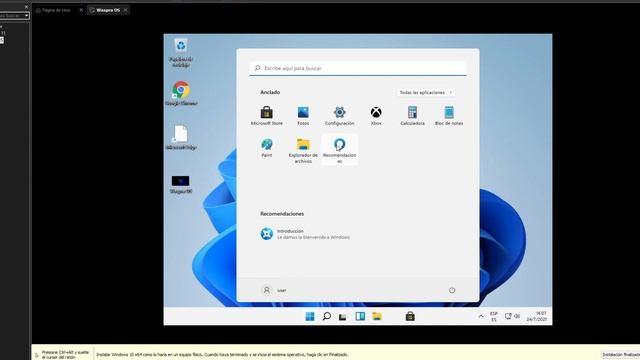The height and width of the screenshot is (360, 640).
Task: Click the Start menu search field
Action: 358,68
